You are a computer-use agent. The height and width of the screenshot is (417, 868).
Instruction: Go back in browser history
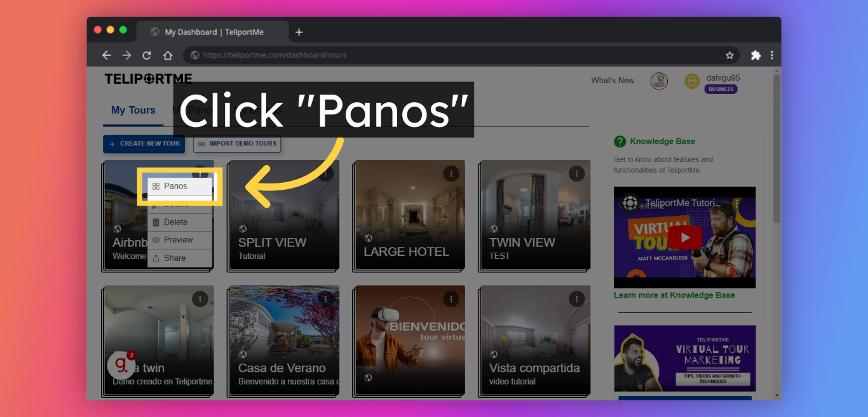(x=107, y=55)
